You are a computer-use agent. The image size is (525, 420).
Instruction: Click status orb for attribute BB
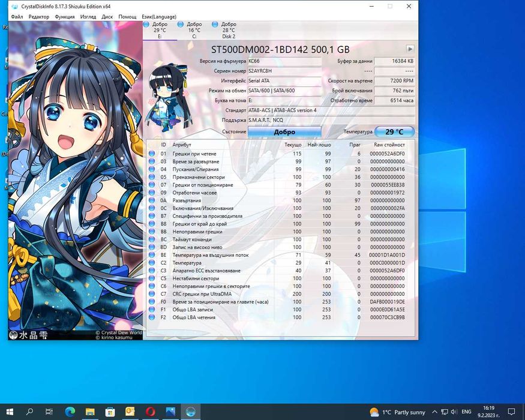(x=152, y=232)
